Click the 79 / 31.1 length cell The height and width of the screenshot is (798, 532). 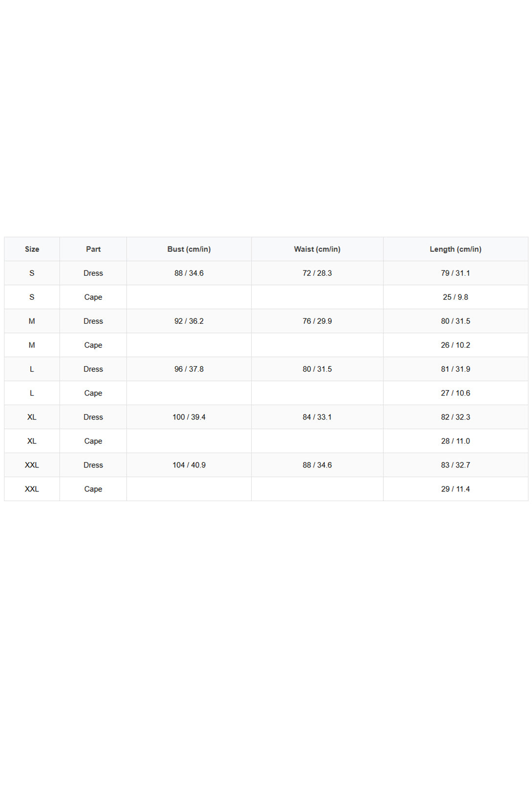[455, 273]
